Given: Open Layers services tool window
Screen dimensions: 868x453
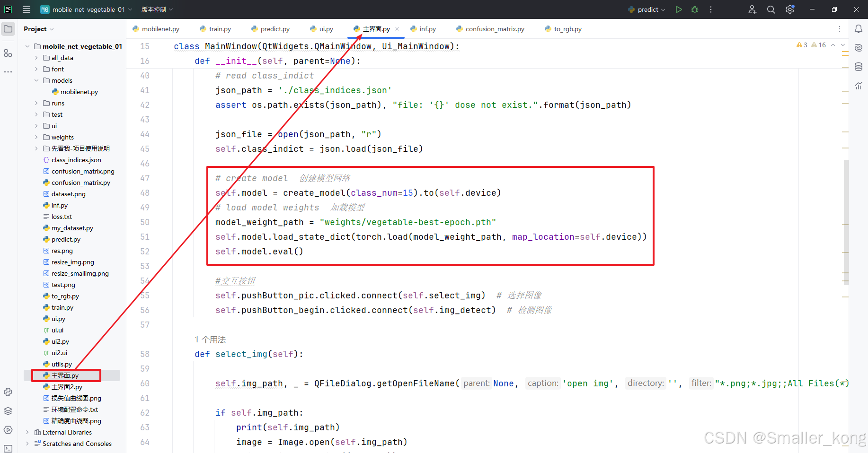Looking at the screenshot, I should (8, 411).
